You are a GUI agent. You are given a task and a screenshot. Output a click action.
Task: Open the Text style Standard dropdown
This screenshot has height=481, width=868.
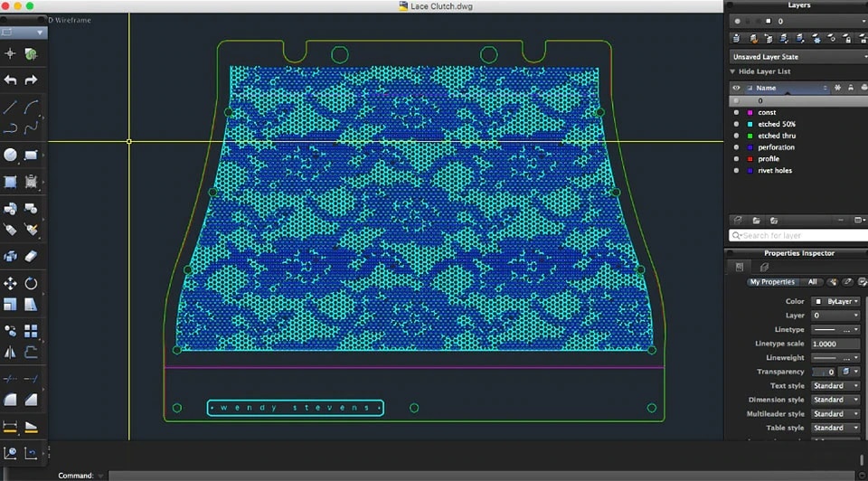pyautogui.click(x=835, y=386)
